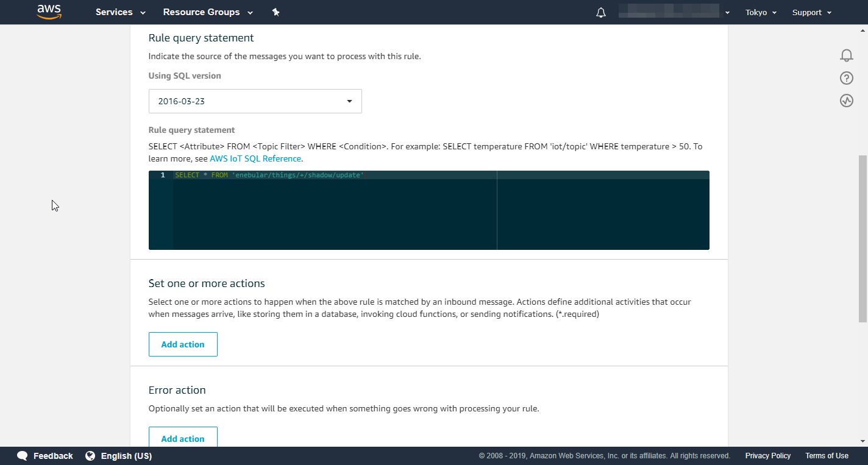868x465 pixels.
Task: Click the Feedback speech bubble icon
Action: coord(23,456)
